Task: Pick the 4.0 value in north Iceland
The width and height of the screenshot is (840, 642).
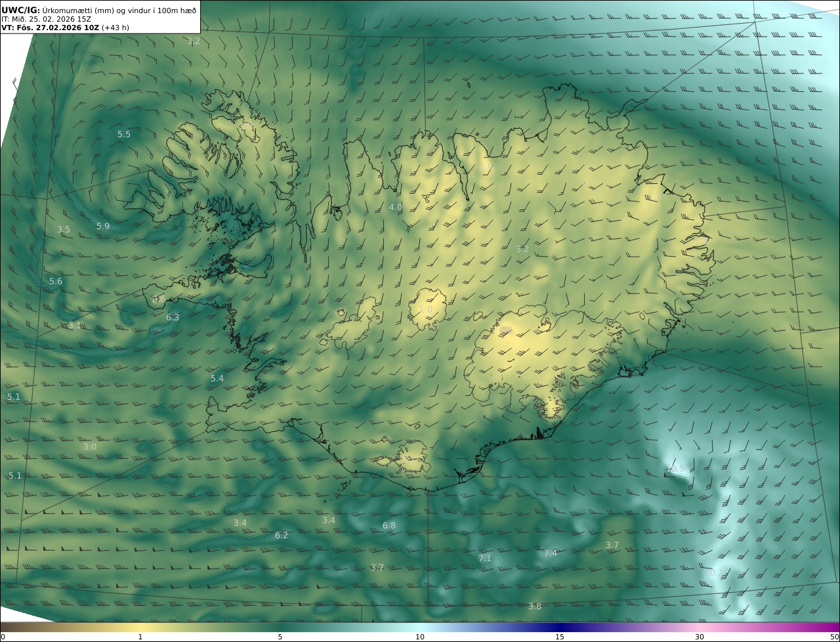Action: 396,207
